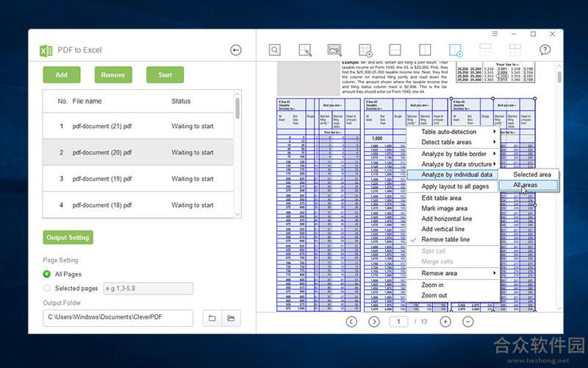Viewport: 588px width, 368px height.
Task: Toggle the checked Remove table line entry
Action: pos(453,240)
